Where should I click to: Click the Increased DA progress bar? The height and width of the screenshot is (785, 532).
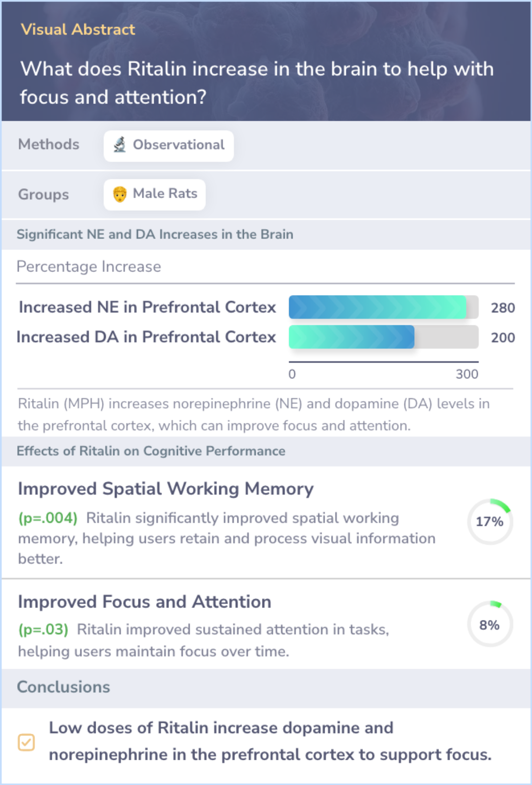pos(383,337)
